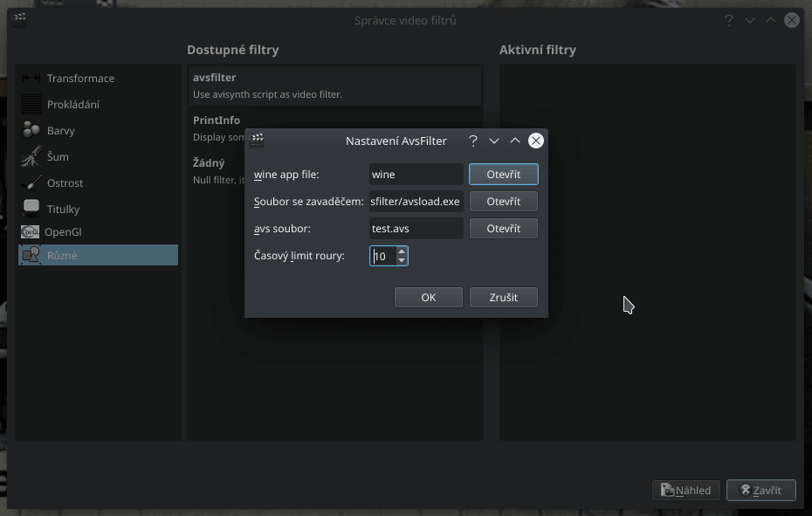This screenshot has width=812, height=516.
Task: Confirm AvsFilter settings with OK
Action: coord(428,297)
